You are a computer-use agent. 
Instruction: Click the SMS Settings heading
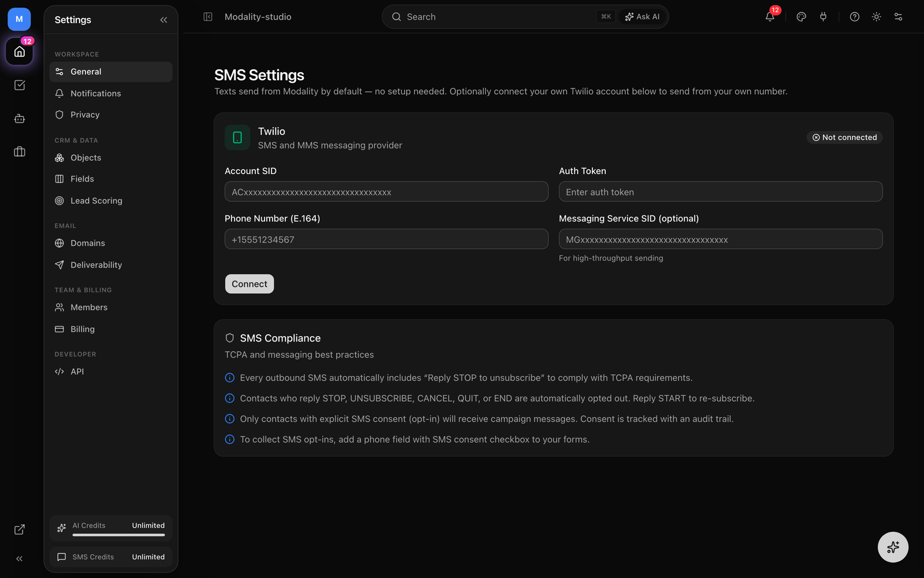pos(259,75)
